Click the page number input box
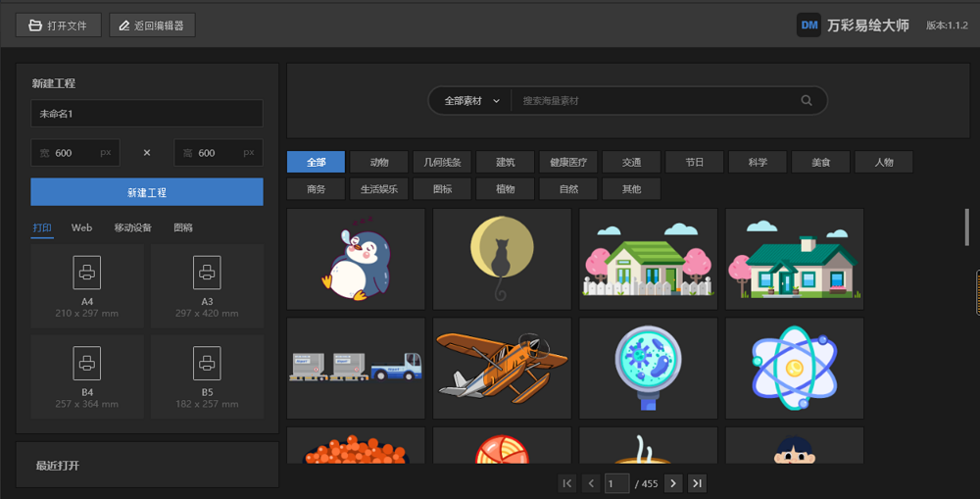 point(616,483)
